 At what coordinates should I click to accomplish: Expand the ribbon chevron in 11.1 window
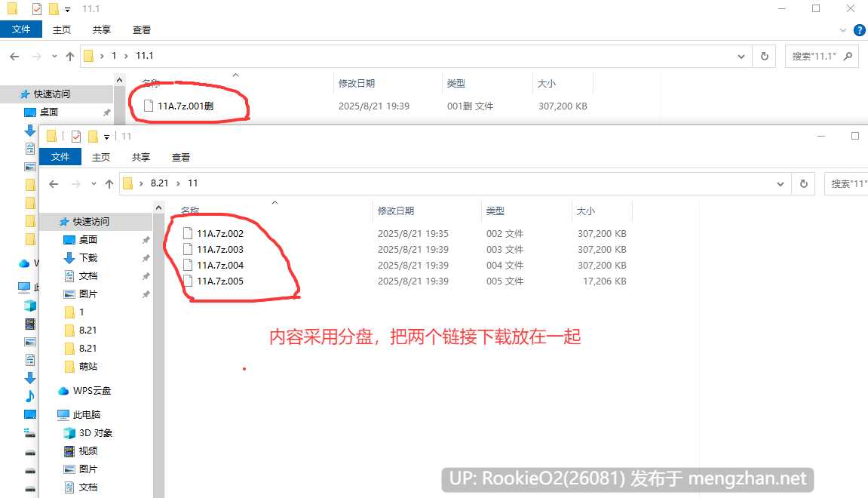[x=842, y=30]
